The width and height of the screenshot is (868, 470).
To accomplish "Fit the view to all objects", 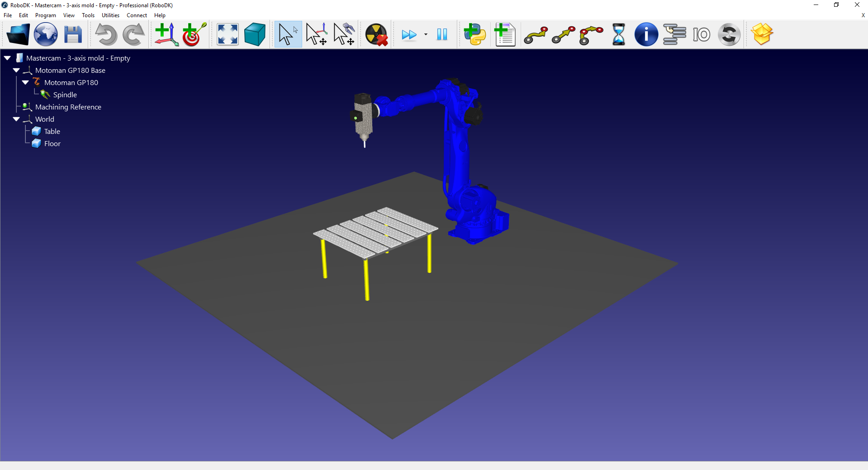I will (227, 34).
